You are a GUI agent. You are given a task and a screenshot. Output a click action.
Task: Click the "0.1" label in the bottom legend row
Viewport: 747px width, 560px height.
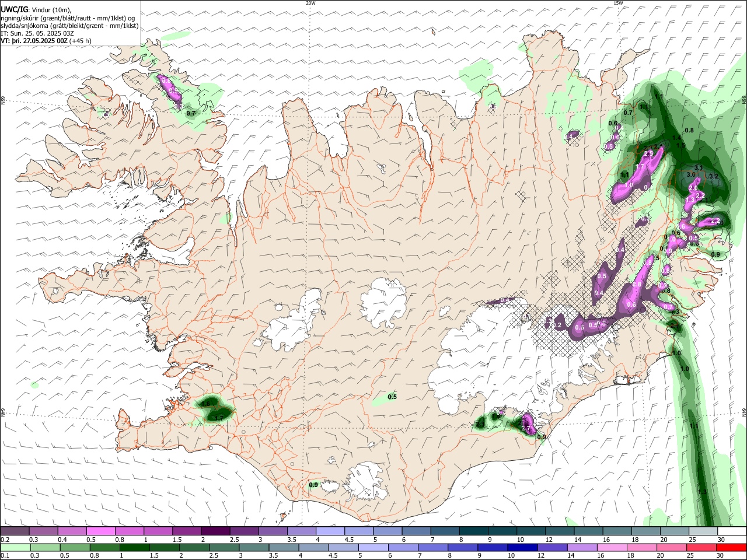pos(5,556)
